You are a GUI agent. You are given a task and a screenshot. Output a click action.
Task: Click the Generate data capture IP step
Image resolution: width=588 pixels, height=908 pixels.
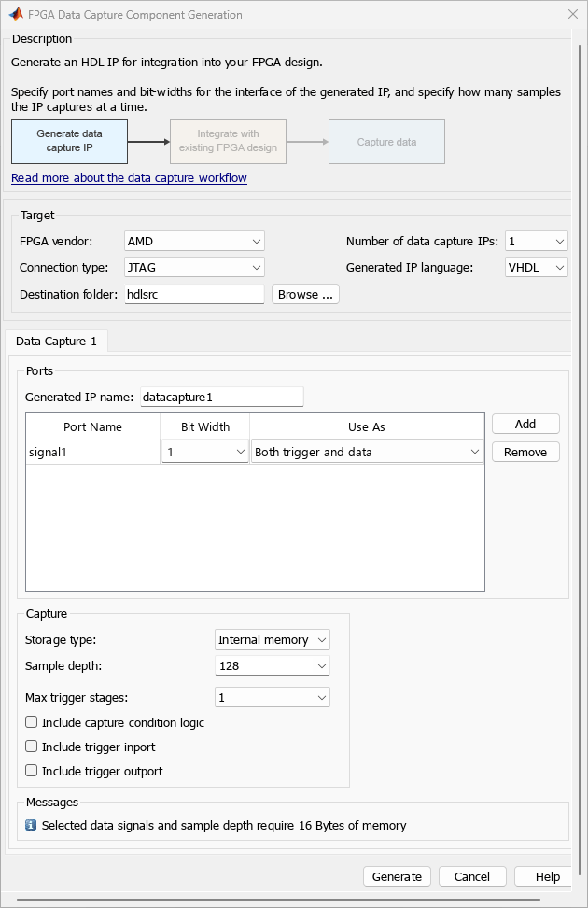(x=69, y=141)
